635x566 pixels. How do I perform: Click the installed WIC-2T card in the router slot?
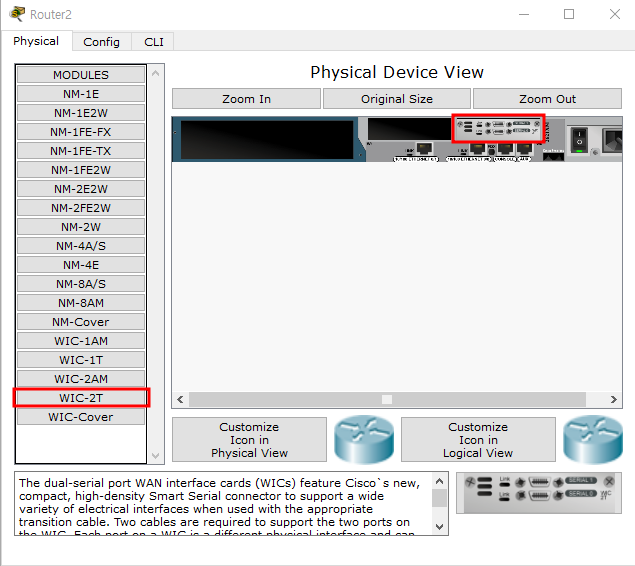498,127
